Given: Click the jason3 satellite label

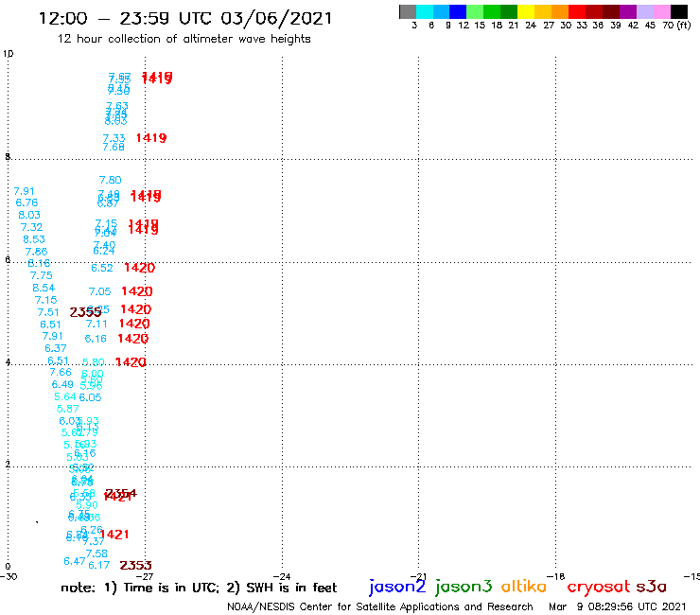Looking at the screenshot, I should pos(464,587).
